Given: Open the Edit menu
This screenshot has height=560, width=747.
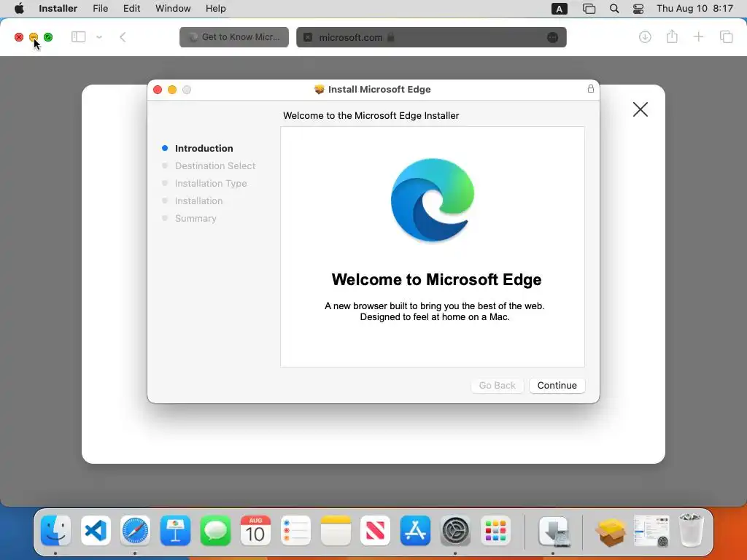Looking at the screenshot, I should tap(131, 9).
